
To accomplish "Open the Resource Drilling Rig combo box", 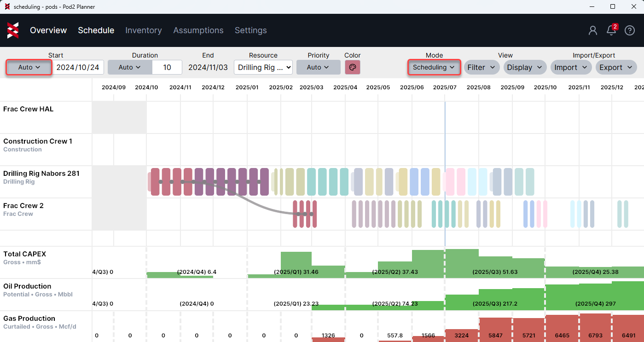I will pyautogui.click(x=263, y=67).
